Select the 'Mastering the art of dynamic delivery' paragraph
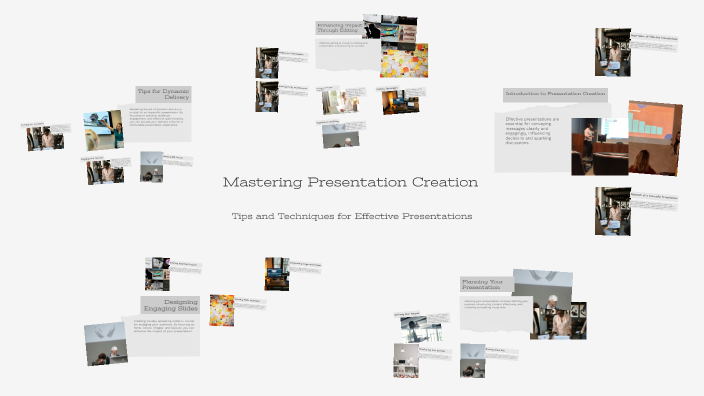 (156, 117)
